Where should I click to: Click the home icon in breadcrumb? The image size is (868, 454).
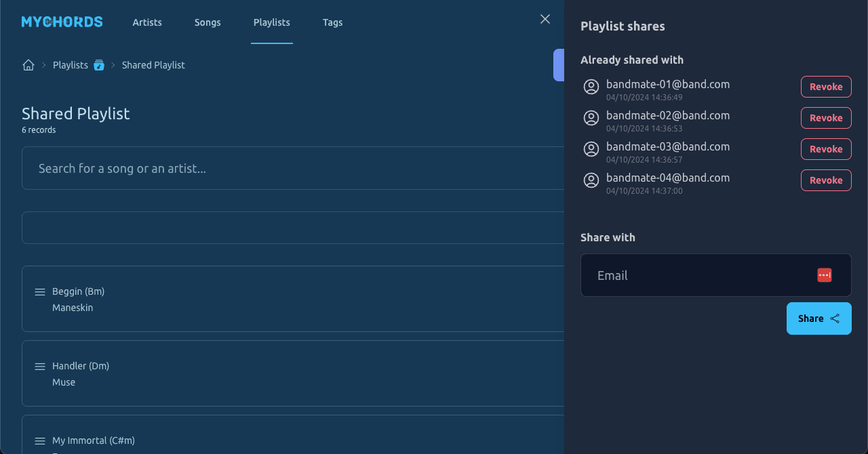[28, 65]
